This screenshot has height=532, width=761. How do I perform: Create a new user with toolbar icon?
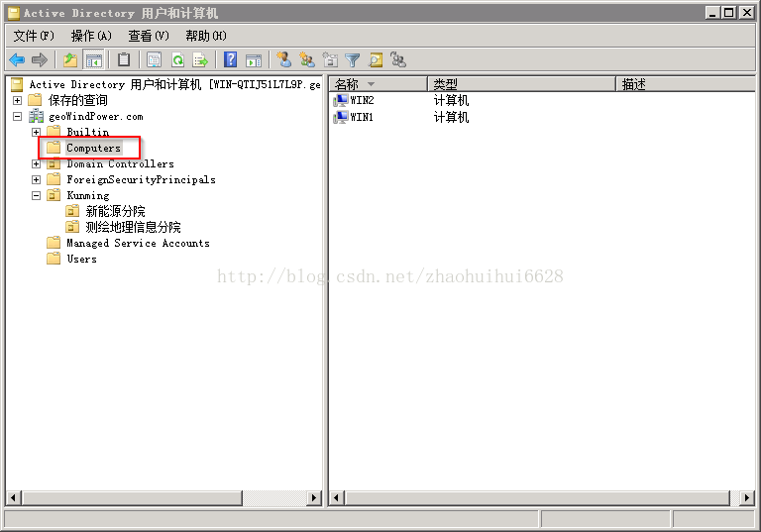tap(284, 59)
